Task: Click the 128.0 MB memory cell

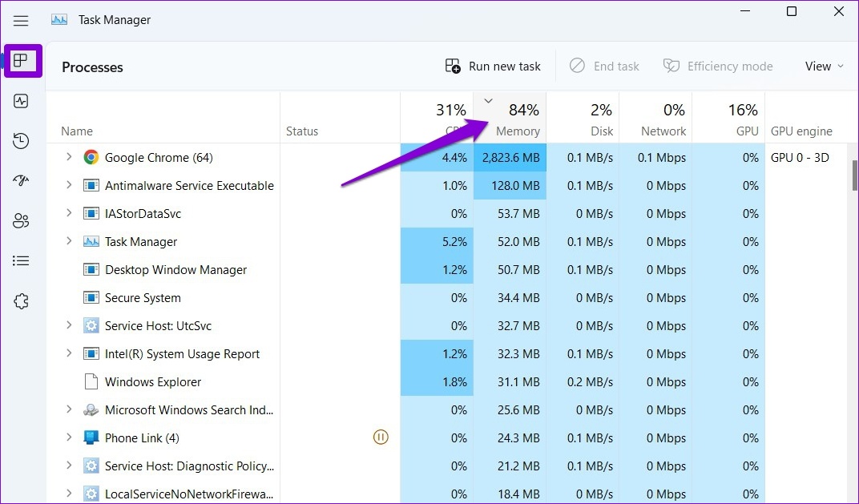Action: [x=510, y=186]
